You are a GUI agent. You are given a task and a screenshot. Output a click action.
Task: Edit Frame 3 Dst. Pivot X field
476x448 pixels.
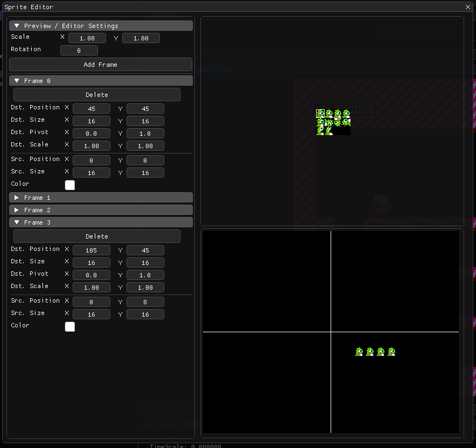92,275
